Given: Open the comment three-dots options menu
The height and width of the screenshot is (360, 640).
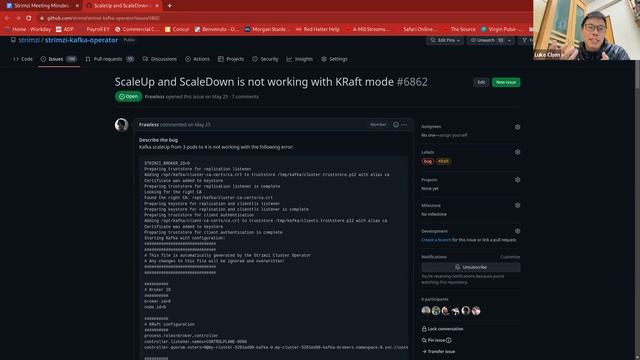Looking at the screenshot, I should 404,124.
